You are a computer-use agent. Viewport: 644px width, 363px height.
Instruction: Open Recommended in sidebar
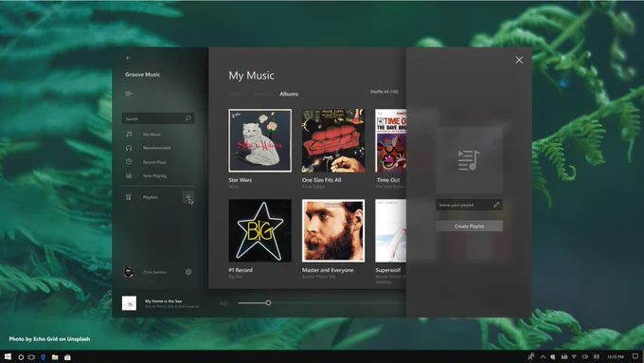158,148
